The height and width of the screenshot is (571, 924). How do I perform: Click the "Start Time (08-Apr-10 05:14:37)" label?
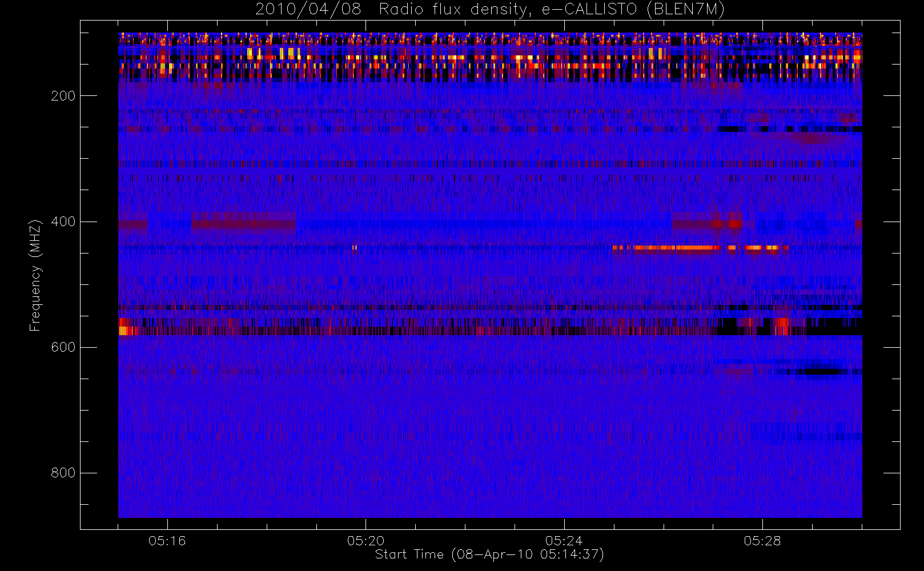point(489,554)
